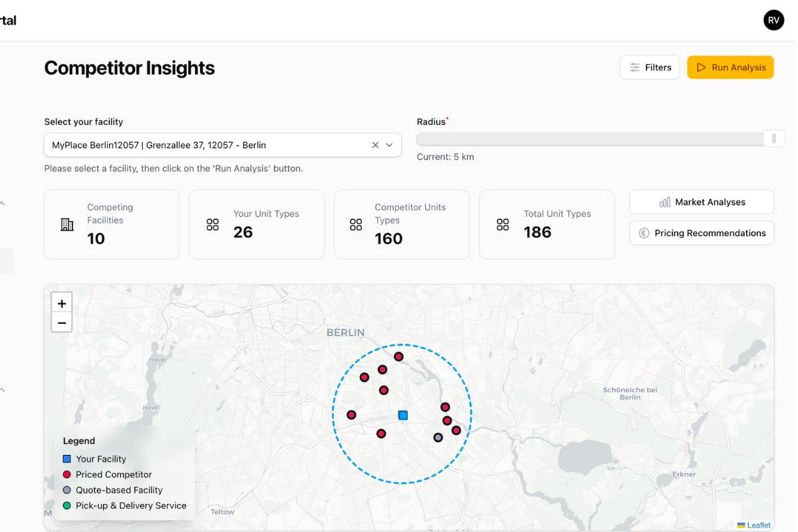798x532 pixels.
Task: Click the grid icon beside Your Unit Types
Action: tap(211, 224)
